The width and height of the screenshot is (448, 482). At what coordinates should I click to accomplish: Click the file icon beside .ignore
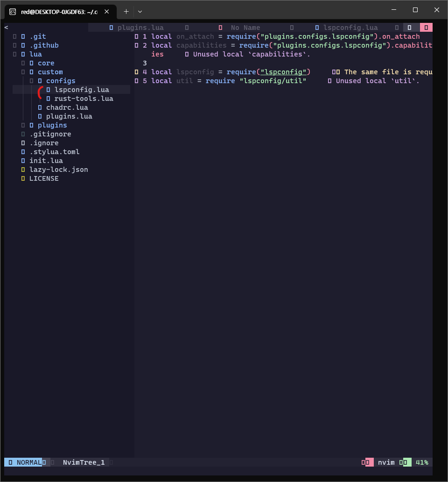(x=23, y=143)
